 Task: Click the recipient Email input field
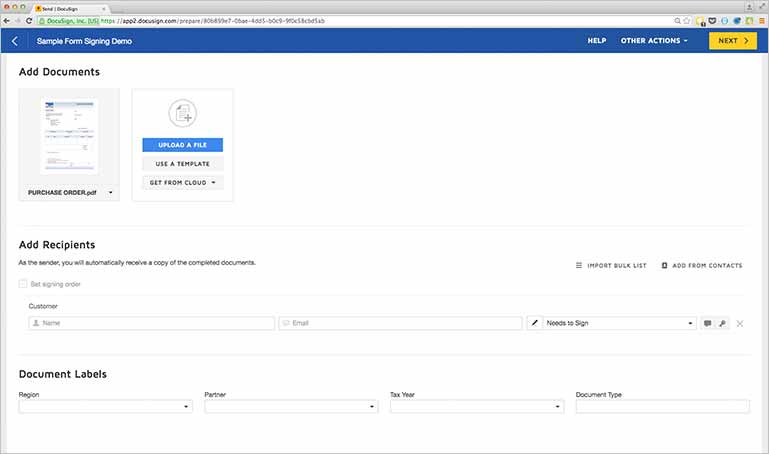pyautogui.click(x=400, y=324)
